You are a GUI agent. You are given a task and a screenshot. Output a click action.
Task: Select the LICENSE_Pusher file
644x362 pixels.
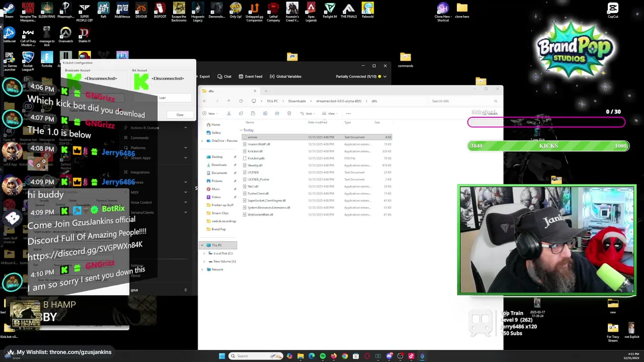(x=316, y=179)
